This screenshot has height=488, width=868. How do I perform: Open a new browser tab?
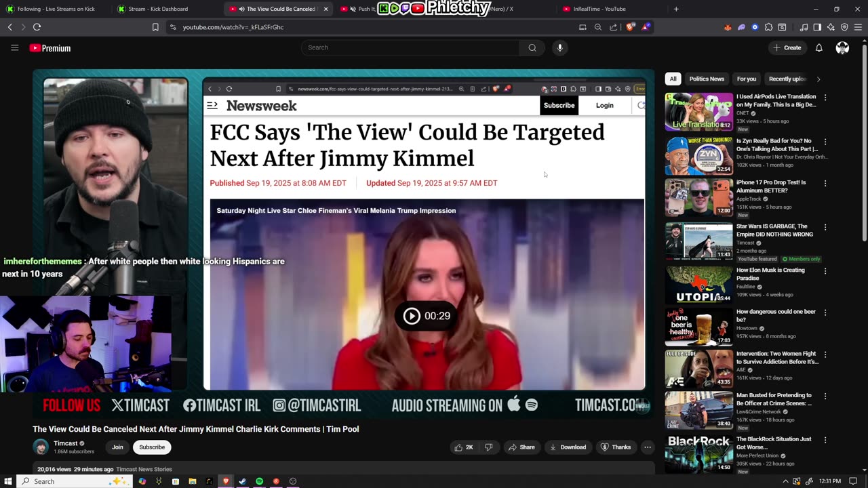(676, 9)
